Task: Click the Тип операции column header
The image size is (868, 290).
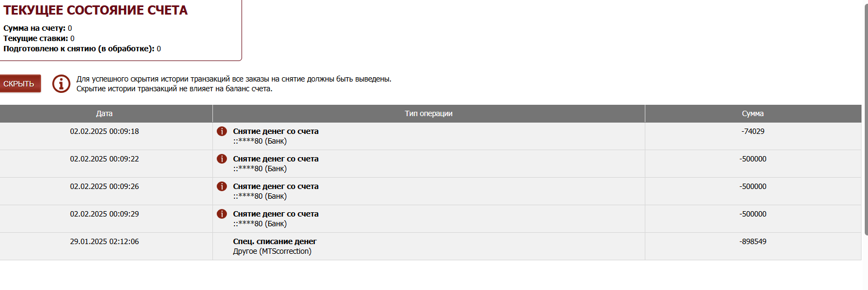Action: (429, 113)
